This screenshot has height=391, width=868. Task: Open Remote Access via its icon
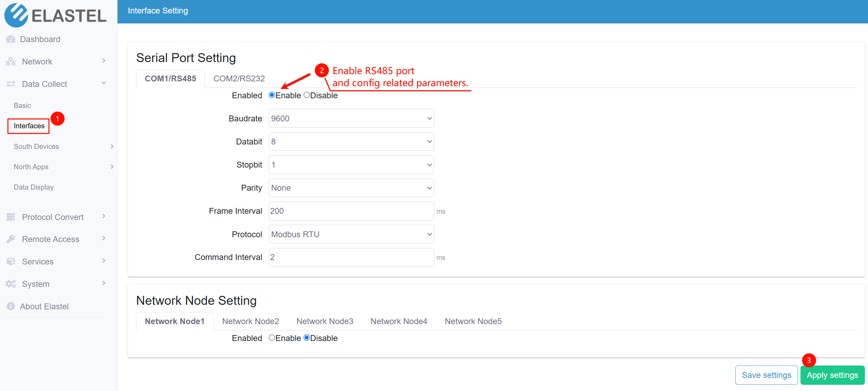[x=10, y=239]
